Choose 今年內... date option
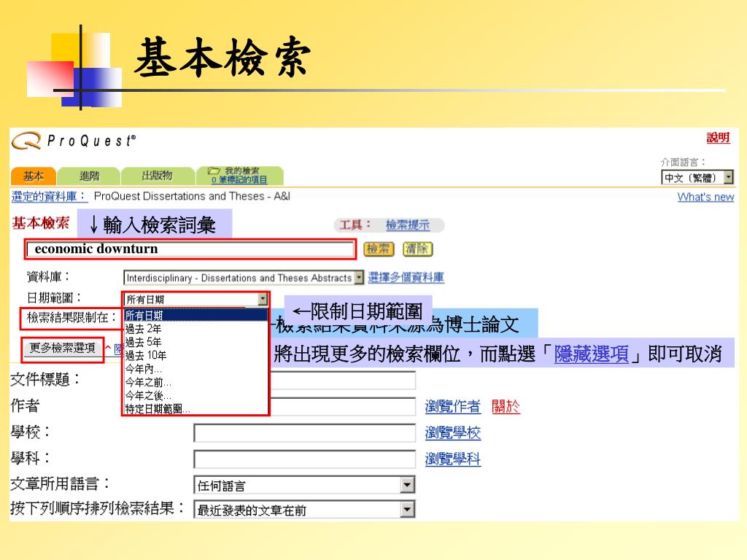 click(196, 368)
